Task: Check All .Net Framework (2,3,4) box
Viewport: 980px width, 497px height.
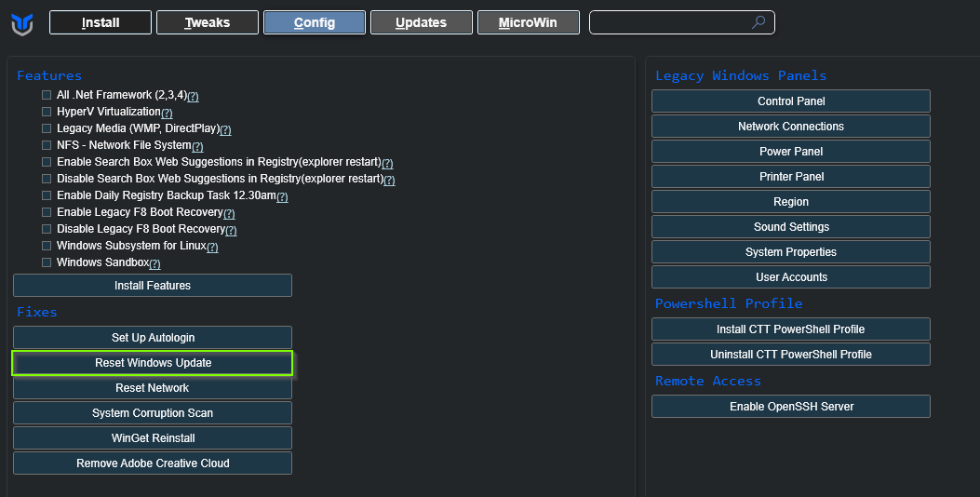Action: pos(47,95)
